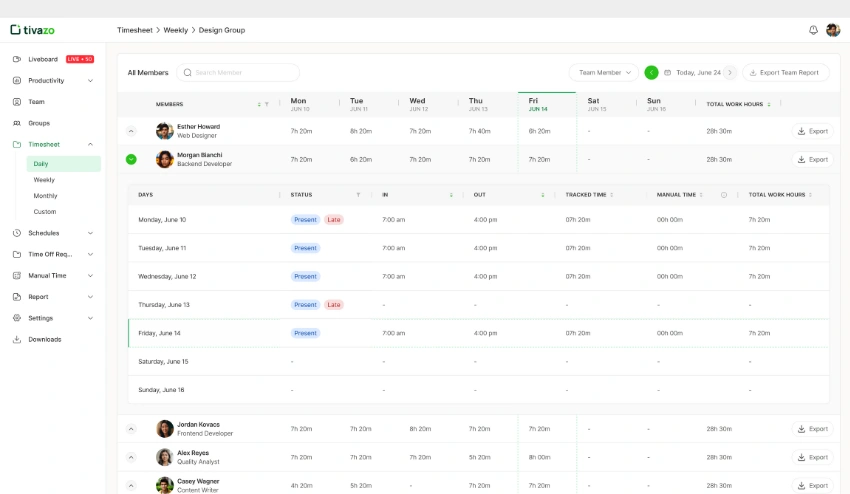This screenshot has height=494, width=850.
Task: Open the Team Member dropdown
Action: (x=603, y=73)
